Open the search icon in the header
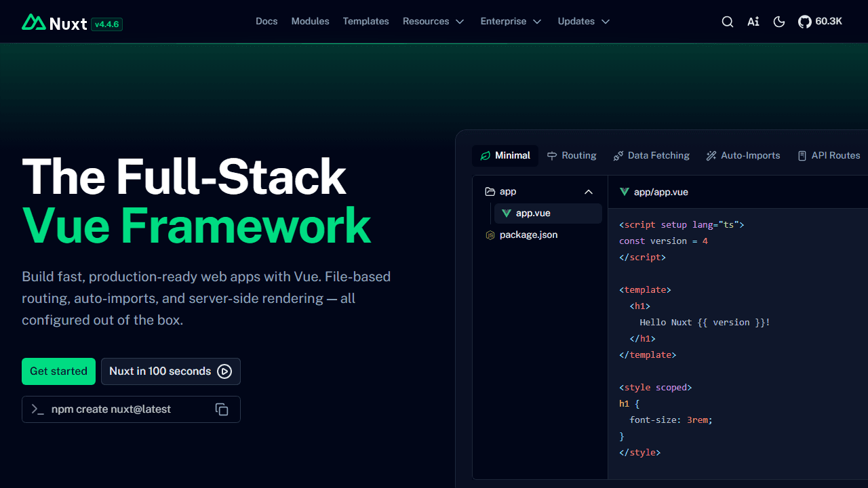 [x=728, y=22]
